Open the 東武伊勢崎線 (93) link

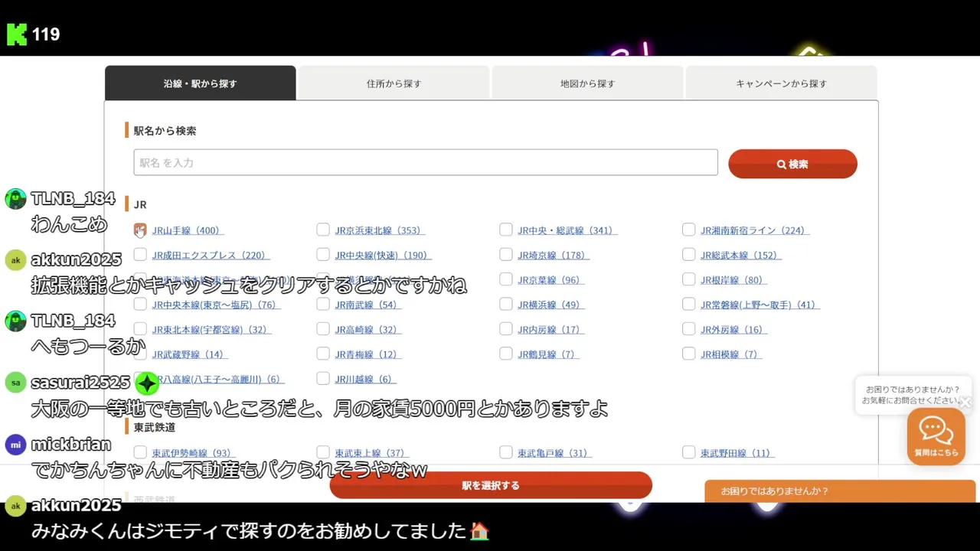(x=194, y=453)
